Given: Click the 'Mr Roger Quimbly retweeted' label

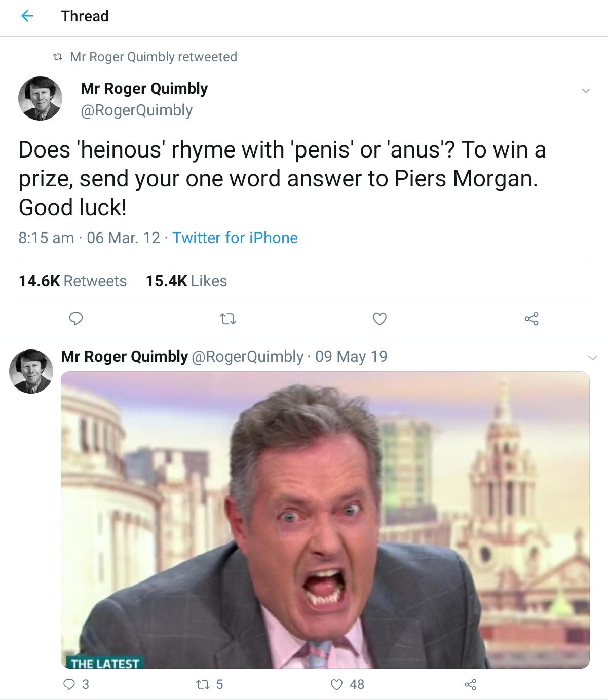Looking at the screenshot, I should [153, 57].
